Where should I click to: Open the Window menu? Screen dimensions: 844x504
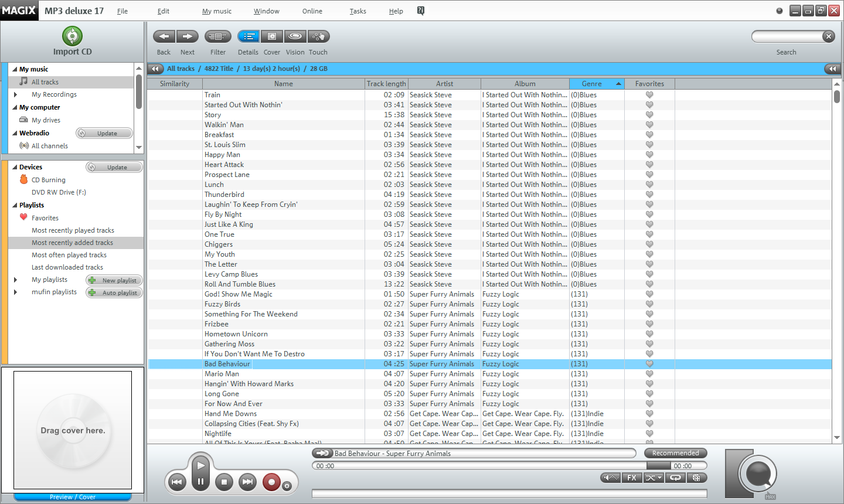267,11
